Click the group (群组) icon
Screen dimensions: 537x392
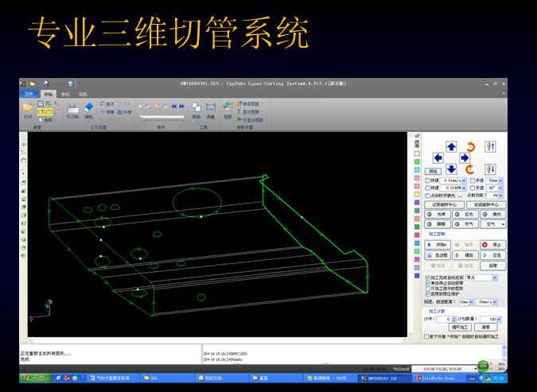[x=196, y=109]
